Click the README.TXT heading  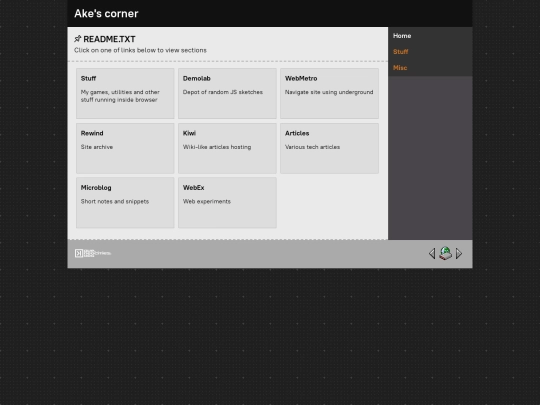click(109, 39)
